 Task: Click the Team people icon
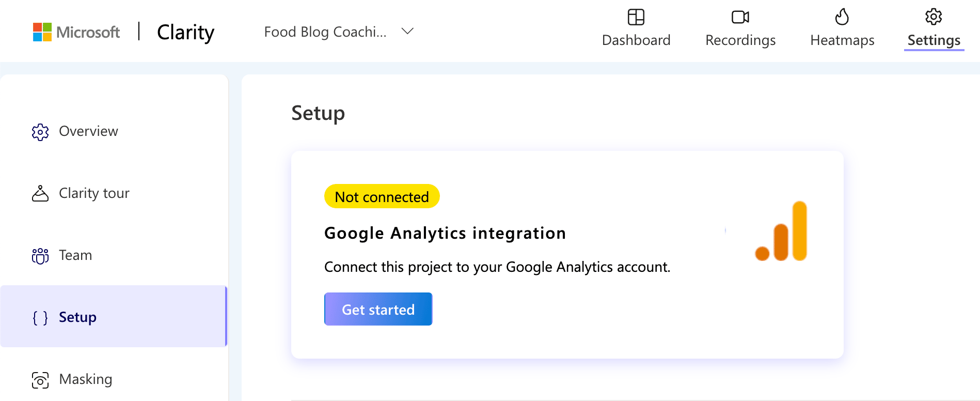pyautogui.click(x=40, y=256)
